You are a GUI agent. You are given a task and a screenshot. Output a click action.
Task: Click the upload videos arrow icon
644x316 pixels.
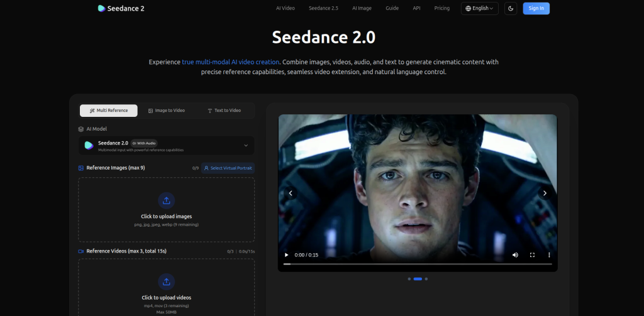click(x=166, y=282)
